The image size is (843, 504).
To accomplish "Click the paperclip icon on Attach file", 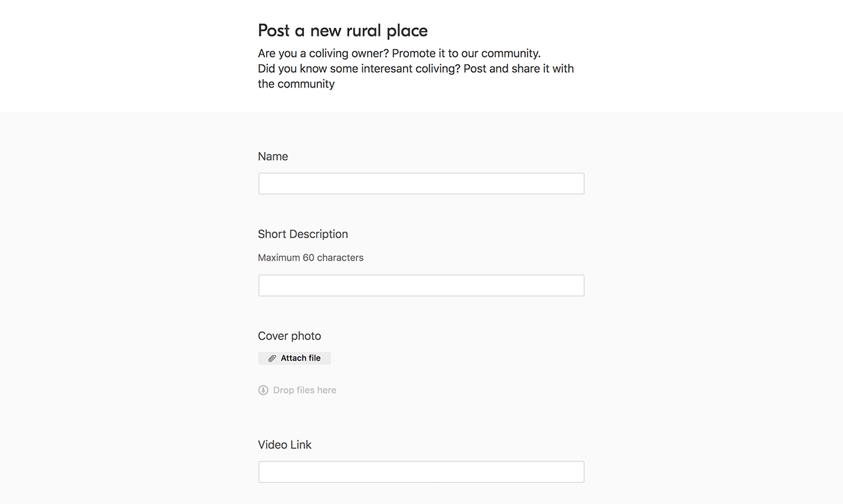I will click(272, 358).
